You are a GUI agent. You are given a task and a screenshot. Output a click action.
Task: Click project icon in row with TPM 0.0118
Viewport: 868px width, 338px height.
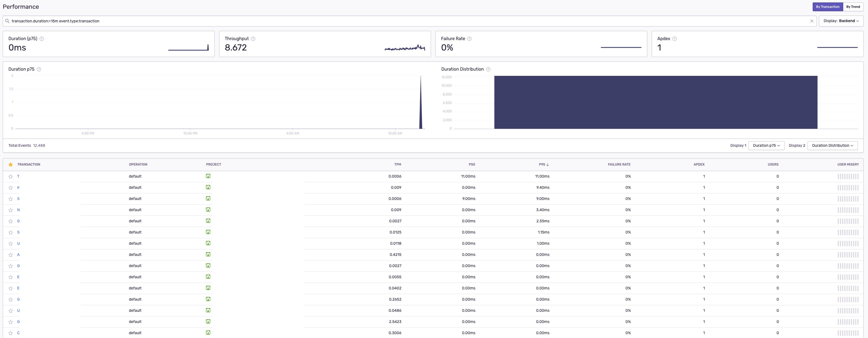[208, 243]
